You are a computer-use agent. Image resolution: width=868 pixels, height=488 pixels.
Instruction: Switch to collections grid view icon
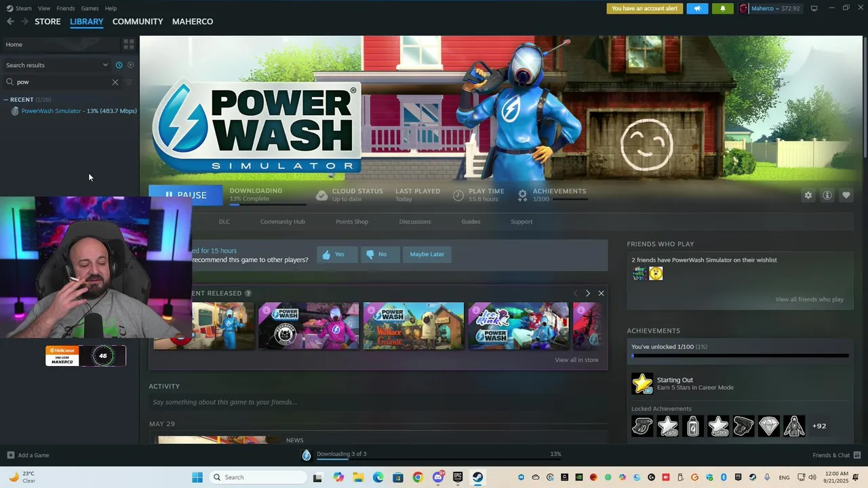coord(129,45)
